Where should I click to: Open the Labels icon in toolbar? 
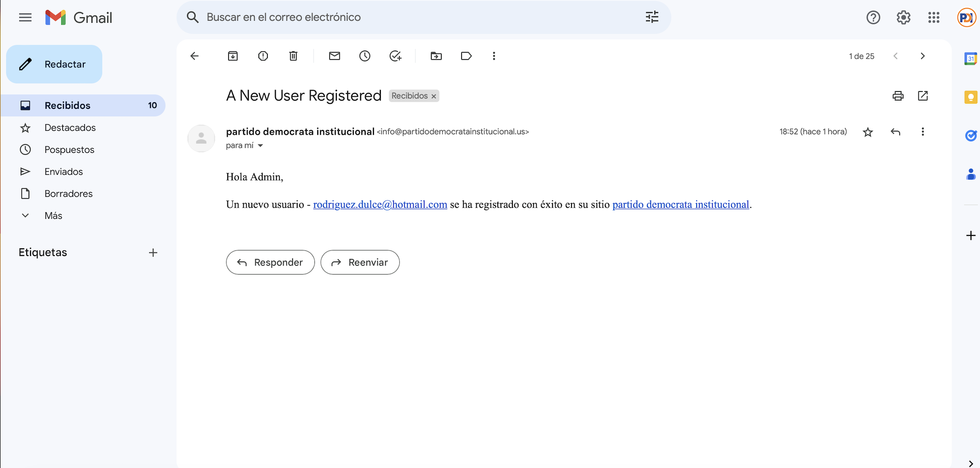click(466, 56)
